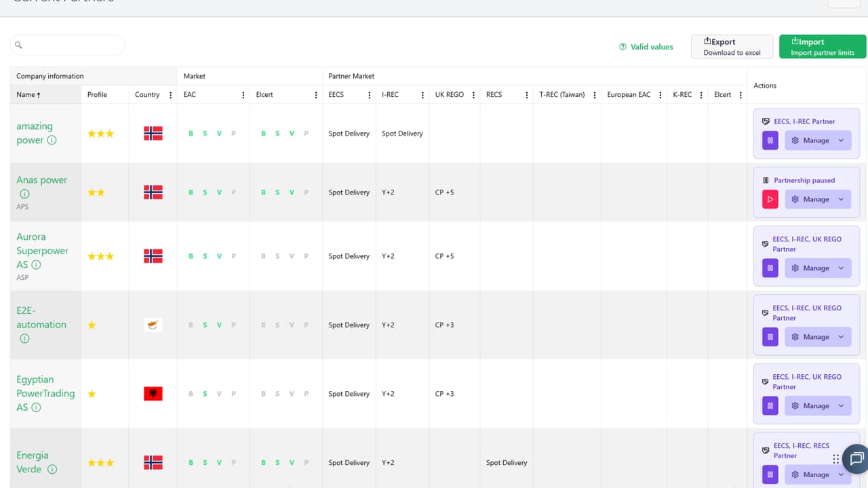Click Export Download to excel button

732,47
